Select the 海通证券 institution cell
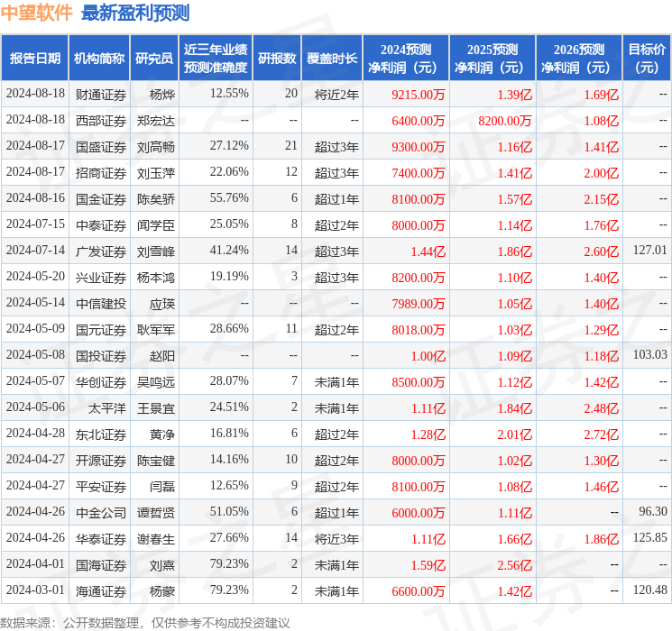672x631 pixels. click(x=101, y=591)
